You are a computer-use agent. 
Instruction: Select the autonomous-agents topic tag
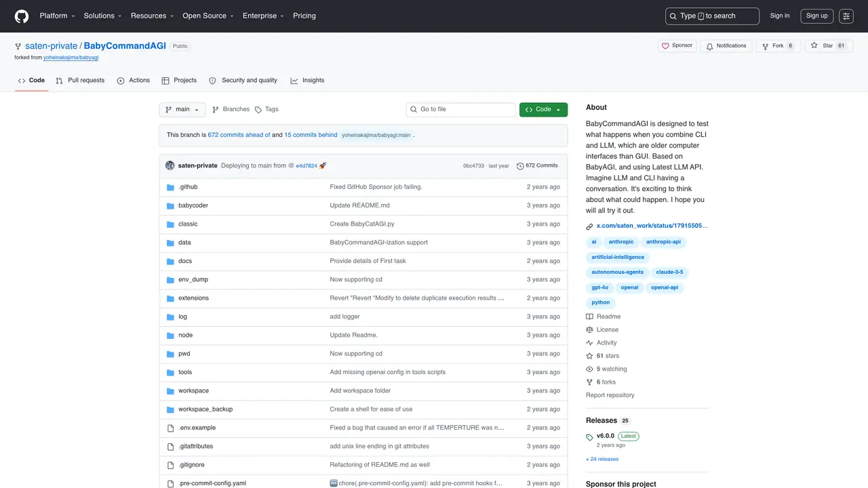pyautogui.click(x=618, y=272)
